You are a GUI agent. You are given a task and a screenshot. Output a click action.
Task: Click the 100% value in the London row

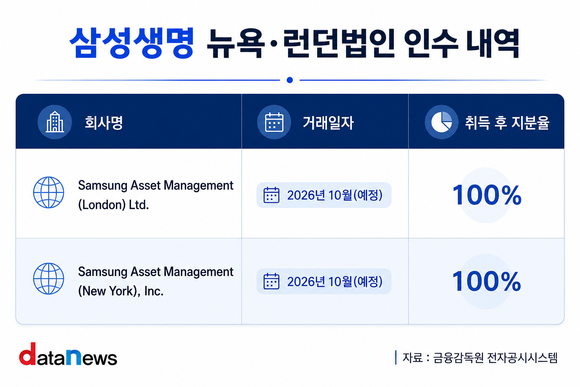pyautogui.click(x=487, y=195)
